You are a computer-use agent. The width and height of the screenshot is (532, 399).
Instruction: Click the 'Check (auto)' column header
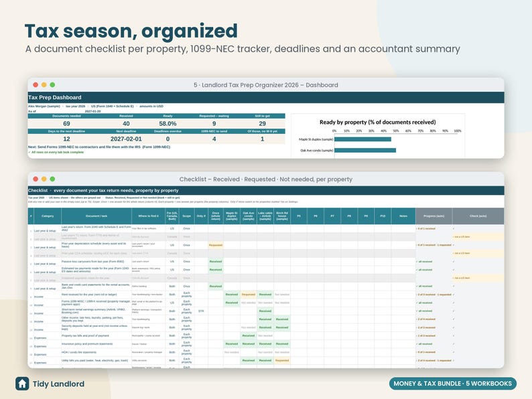coord(478,216)
